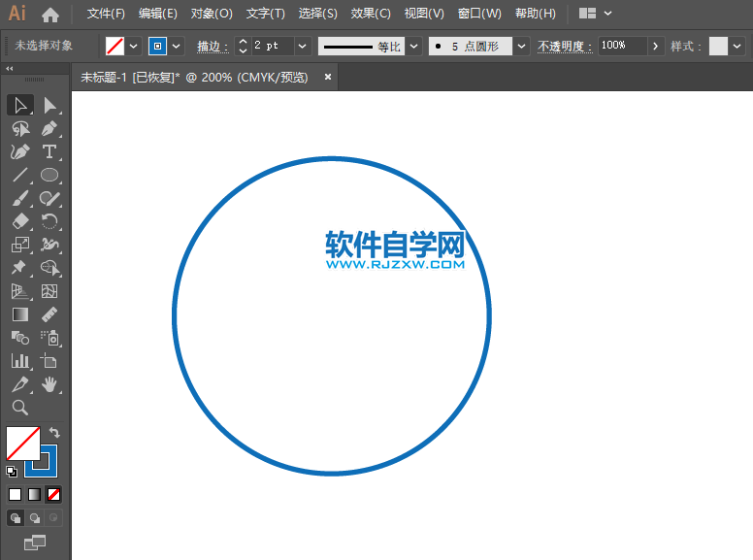The height and width of the screenshot is (560, 753).
Task: Choose the Zoom magnifier tool
Action: (x=19, y=408)
